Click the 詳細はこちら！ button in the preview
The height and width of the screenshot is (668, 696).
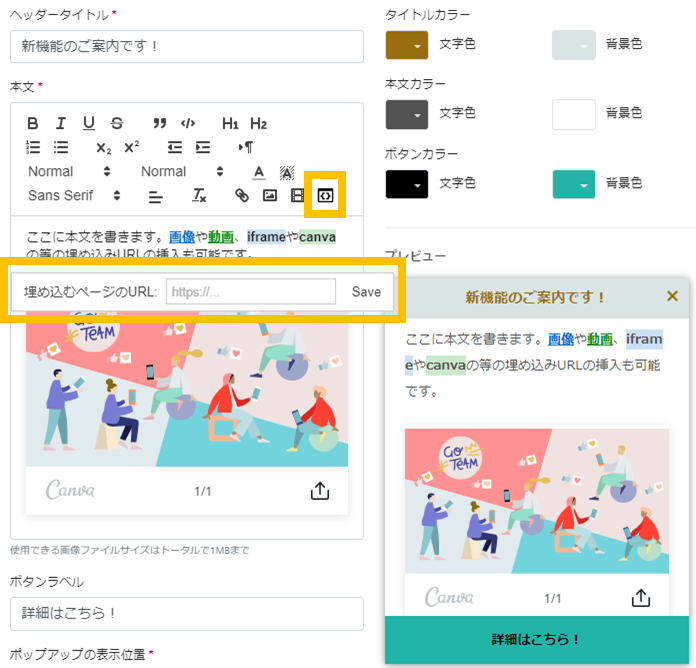[537, 640]
